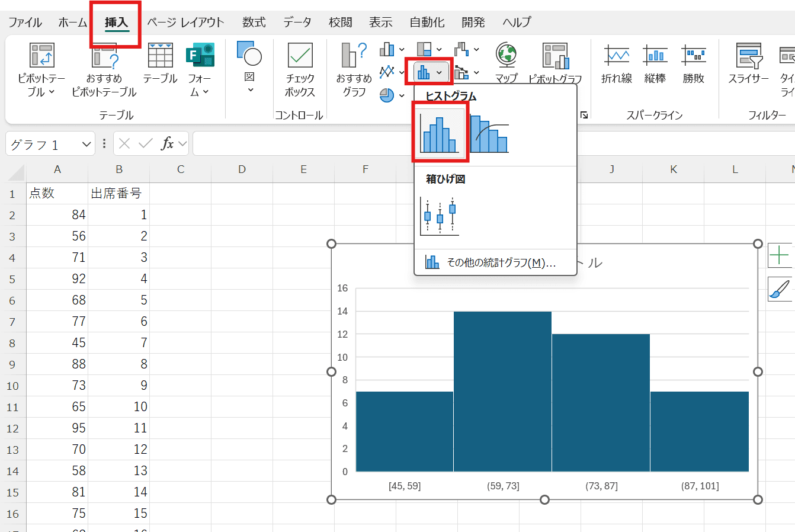Image resolution: width=795 pixels, height=532 pixels.
Task: Click the おすすめグラフ recommended charts icon
Action: (x=354, y=68)
